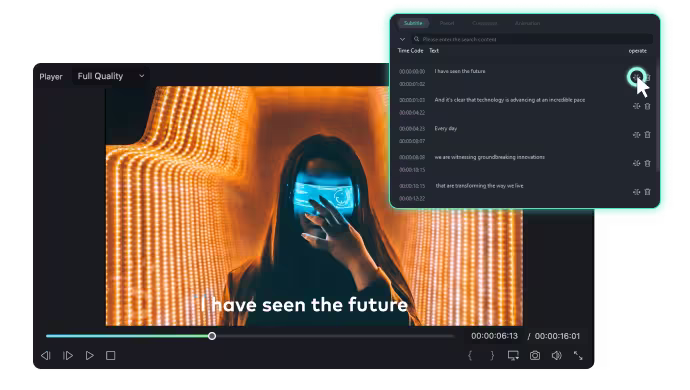Viewport: 690px width, 390px height.
Task: Click the current time 00:00:06:13 field
Action: pos(494,336)
